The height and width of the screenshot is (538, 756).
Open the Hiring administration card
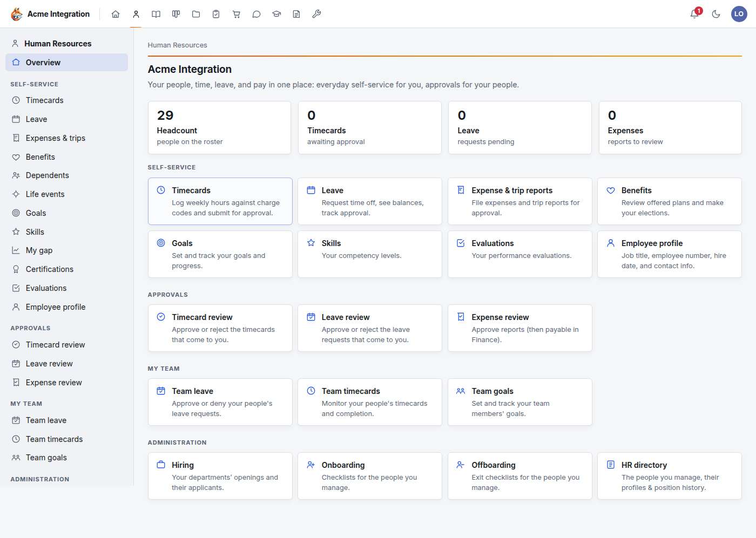220,476
